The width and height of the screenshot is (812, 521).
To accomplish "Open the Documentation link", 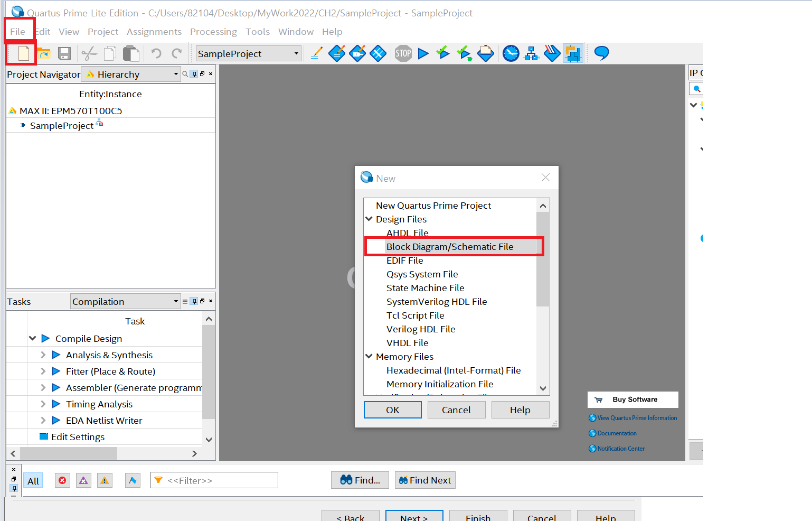I will click(613, 433).
